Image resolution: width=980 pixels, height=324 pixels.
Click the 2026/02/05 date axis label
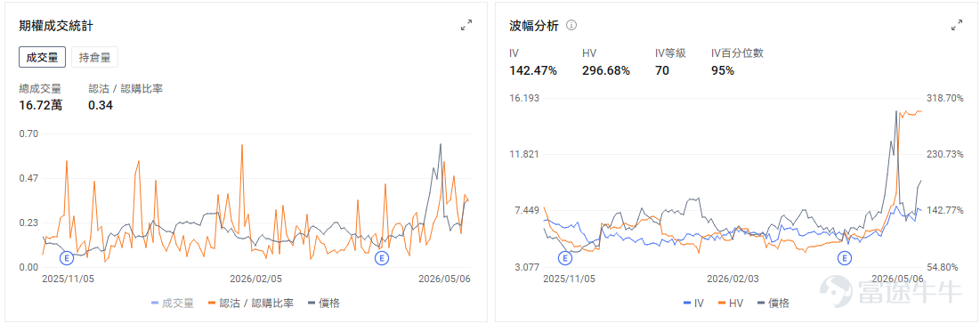(x=255, y=279)
